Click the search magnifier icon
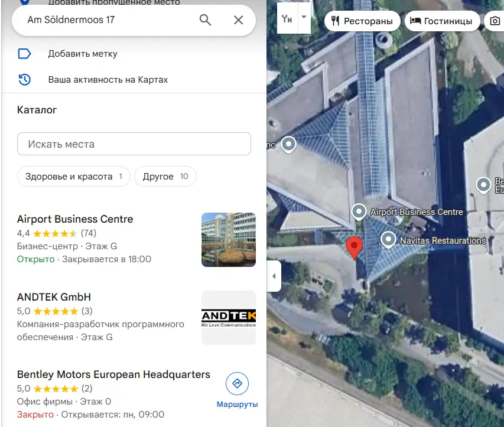Screen dimensions: 504x427 205,20
